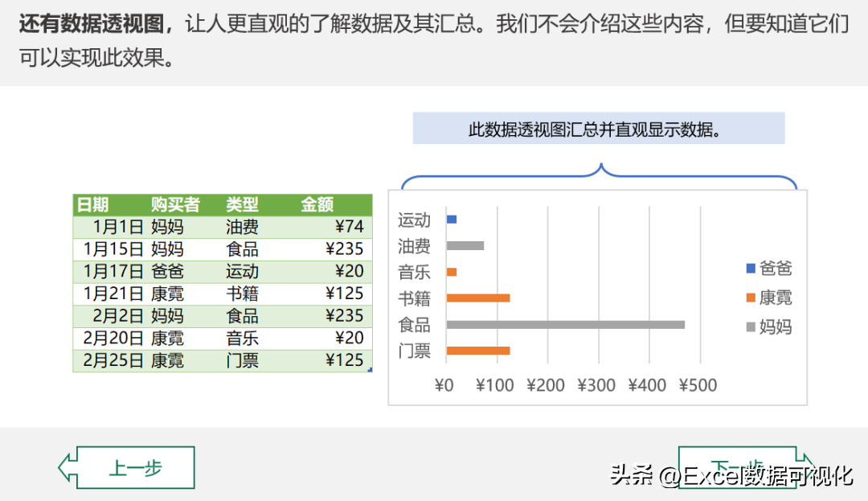868x501 pixels.
Task: Select the orange 康霓 legend swatch
Action: [751, 298]
